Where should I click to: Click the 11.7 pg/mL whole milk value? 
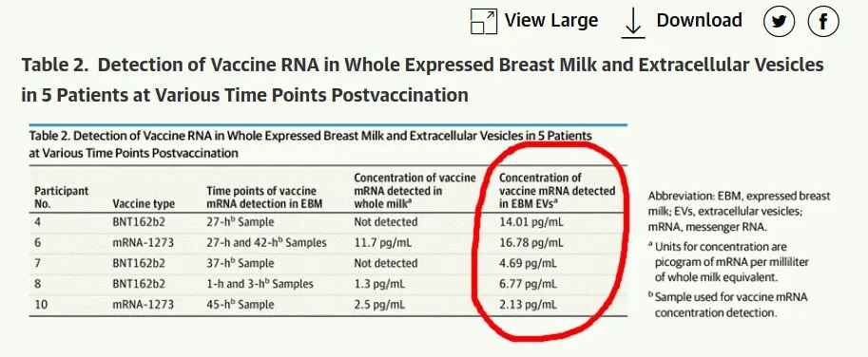[x=382, y=243]
